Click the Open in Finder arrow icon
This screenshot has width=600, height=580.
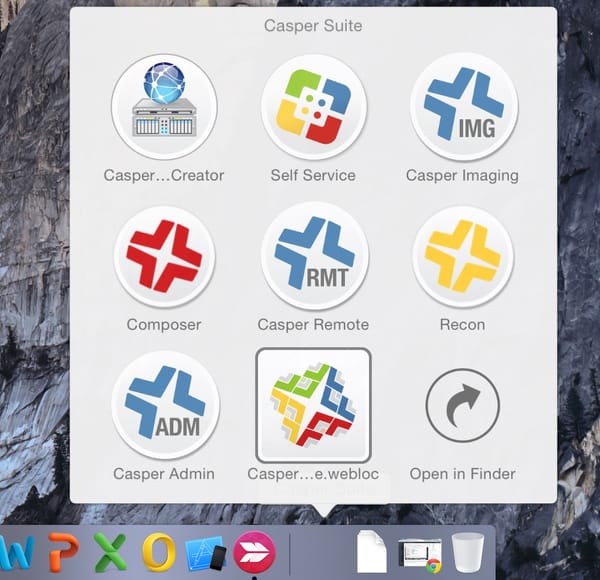(463, 406)
